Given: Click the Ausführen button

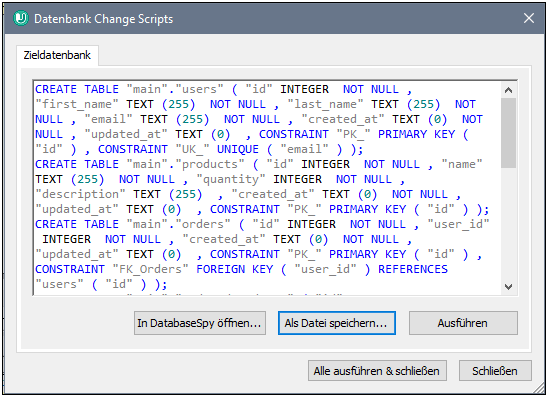Looking at the screenshot, I should (x=463, y=323).
